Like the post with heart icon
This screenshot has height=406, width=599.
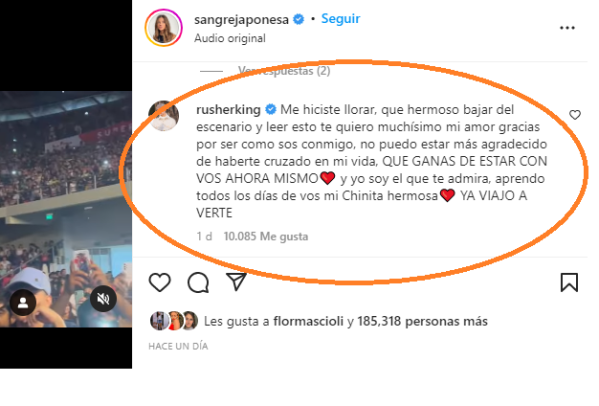[160, 283]
